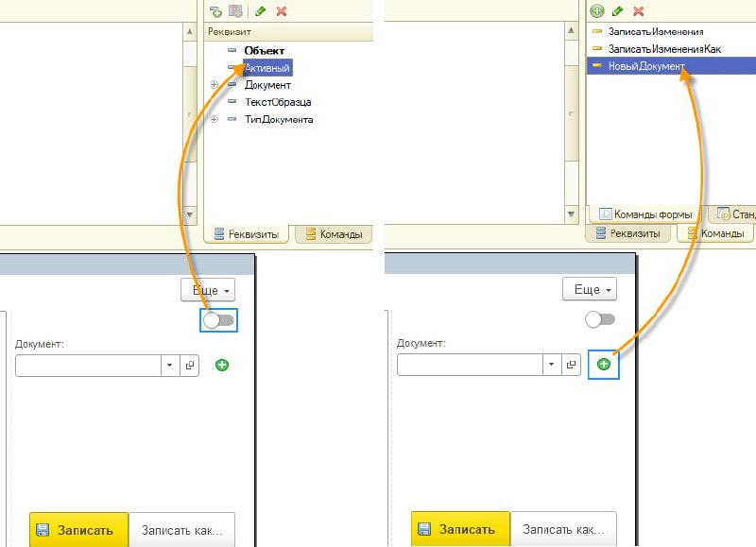
Task: Click the scroll-down arrow left of the commands list
Action: [572, 214]
